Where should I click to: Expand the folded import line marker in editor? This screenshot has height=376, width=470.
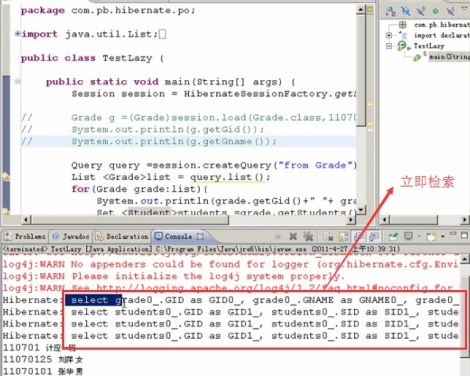point(18,33)
